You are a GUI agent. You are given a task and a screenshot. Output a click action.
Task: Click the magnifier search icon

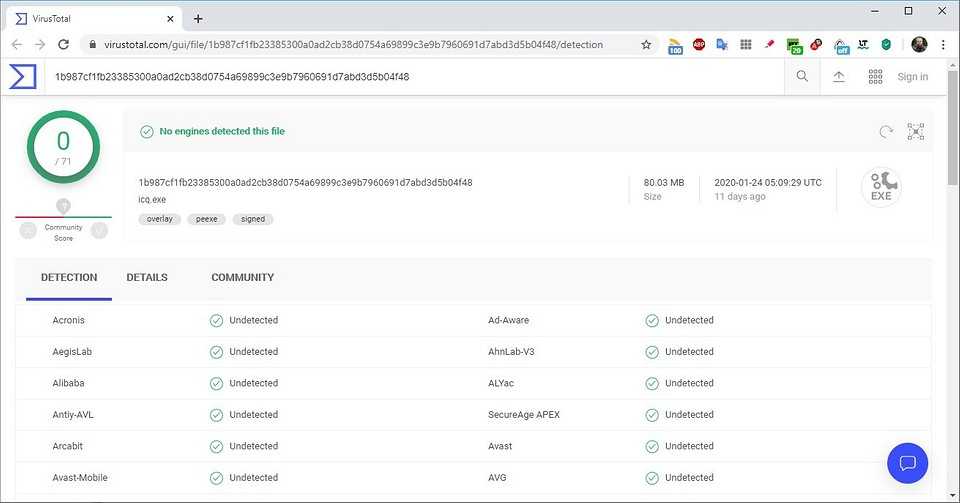pos(802,76)
